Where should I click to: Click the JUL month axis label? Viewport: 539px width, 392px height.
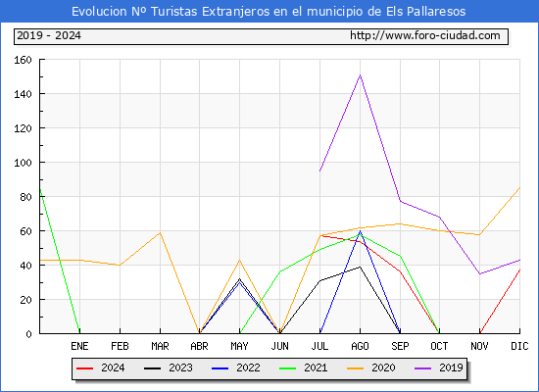click(319, 346)
